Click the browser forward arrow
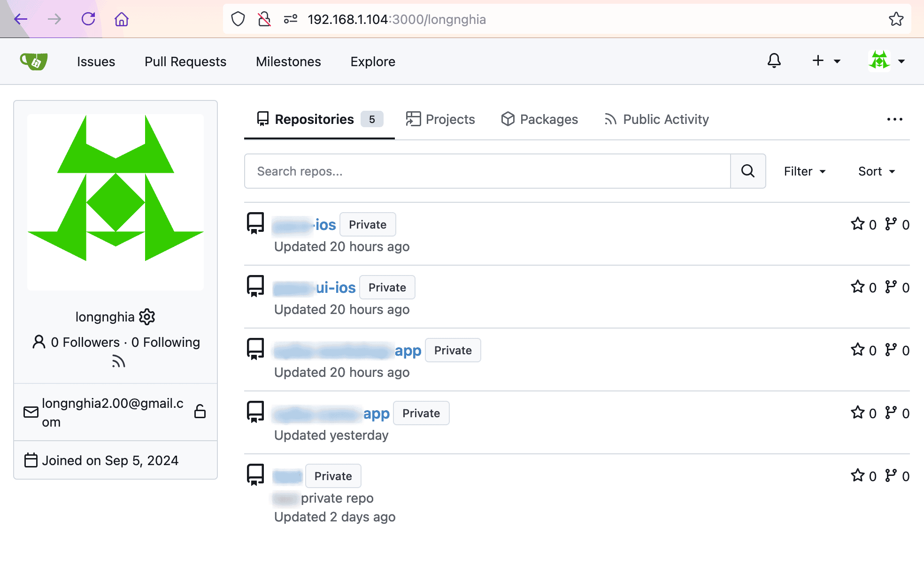924x566 pixels. click(54, 19)
